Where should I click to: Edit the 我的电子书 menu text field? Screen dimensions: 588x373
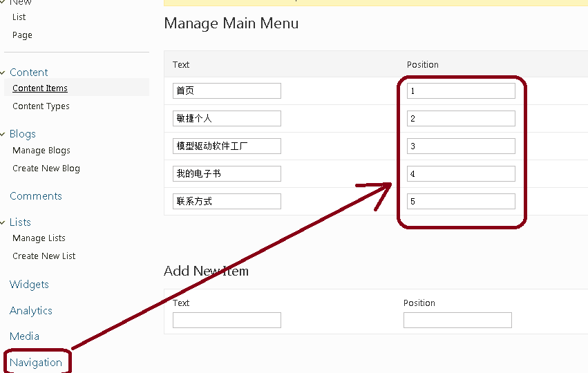click(227, 173)
